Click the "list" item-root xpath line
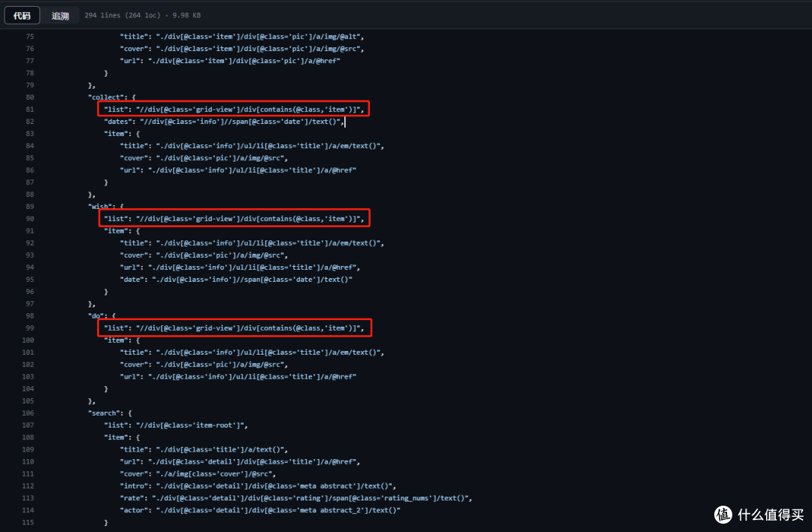Screen dimensions: 812x532 [x=176, y=425]
